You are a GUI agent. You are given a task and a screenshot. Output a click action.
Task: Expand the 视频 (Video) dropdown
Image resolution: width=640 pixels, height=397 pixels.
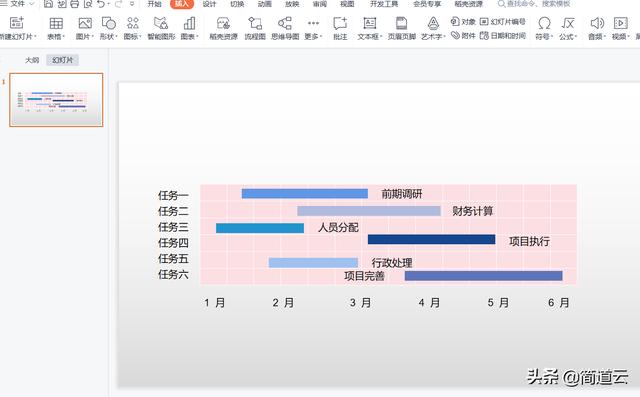628,37
